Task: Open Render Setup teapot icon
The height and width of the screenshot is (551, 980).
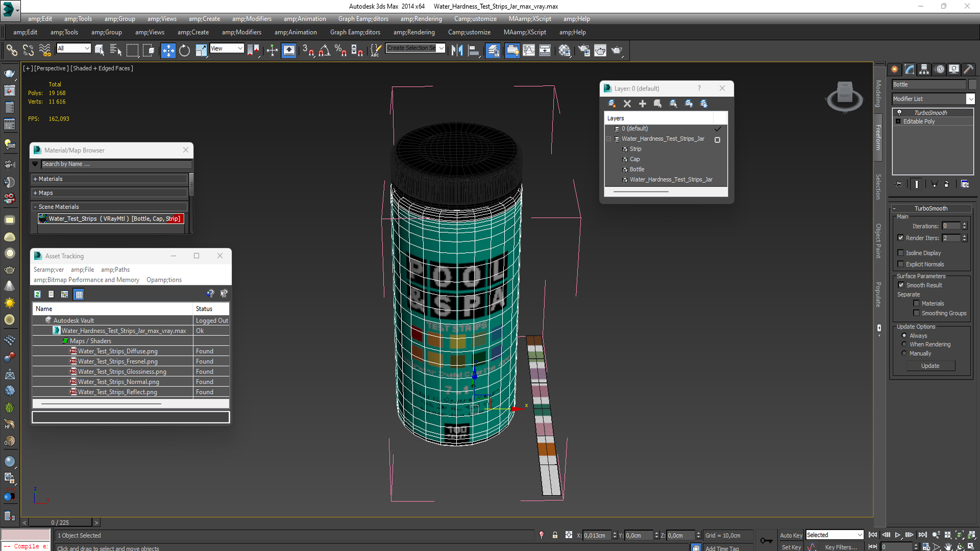Action: click(x=584, y=51)
